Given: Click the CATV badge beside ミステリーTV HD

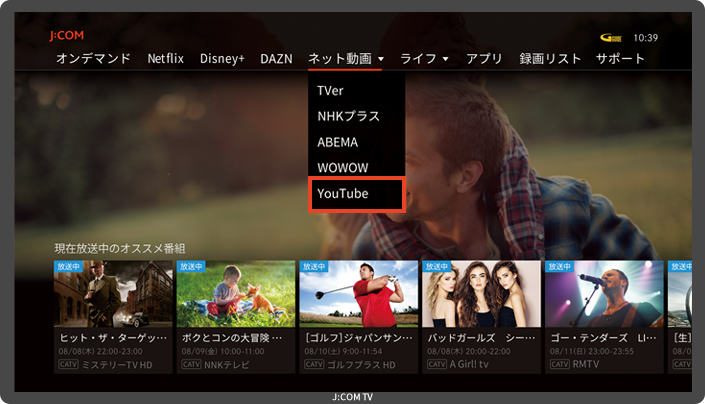Looking at the screenshot, I should click(68, 364).
